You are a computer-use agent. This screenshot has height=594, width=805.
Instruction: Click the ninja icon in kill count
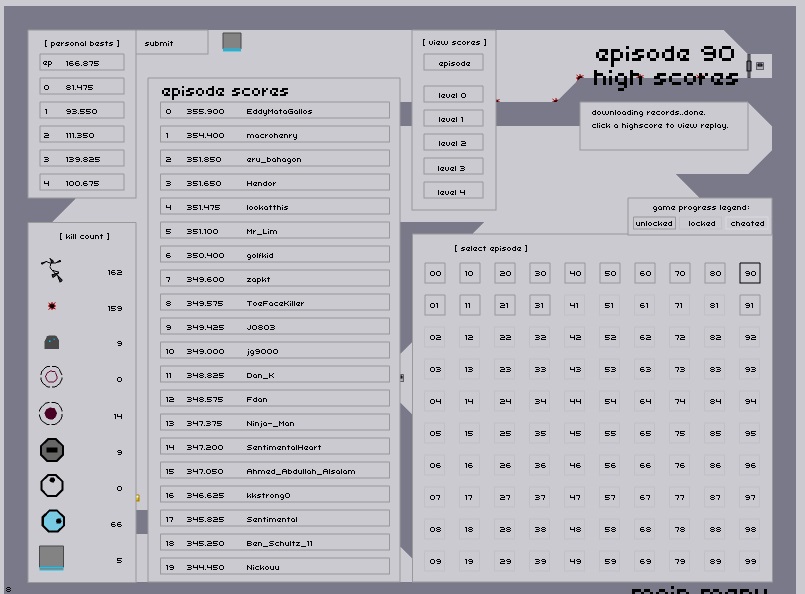point(52,269)
